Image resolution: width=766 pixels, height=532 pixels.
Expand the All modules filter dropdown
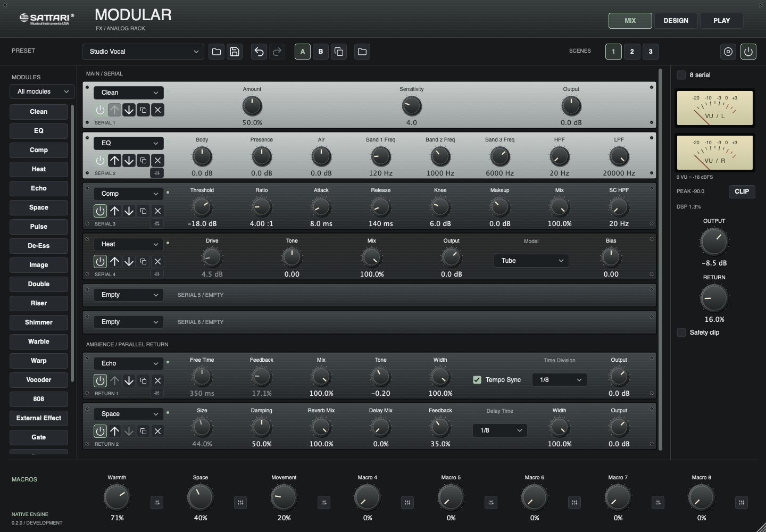[41, 92]
